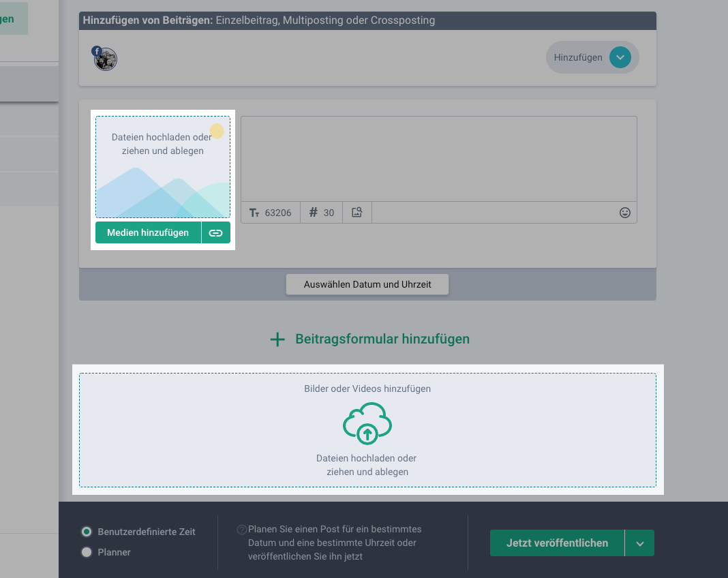
Task: Click the yellow hint dot on upload area
Action: 217,131
